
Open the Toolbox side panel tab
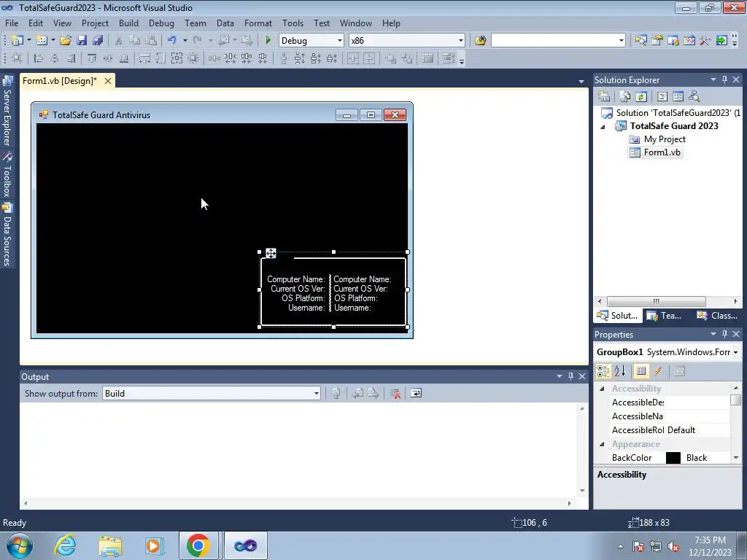coord(7,174)
